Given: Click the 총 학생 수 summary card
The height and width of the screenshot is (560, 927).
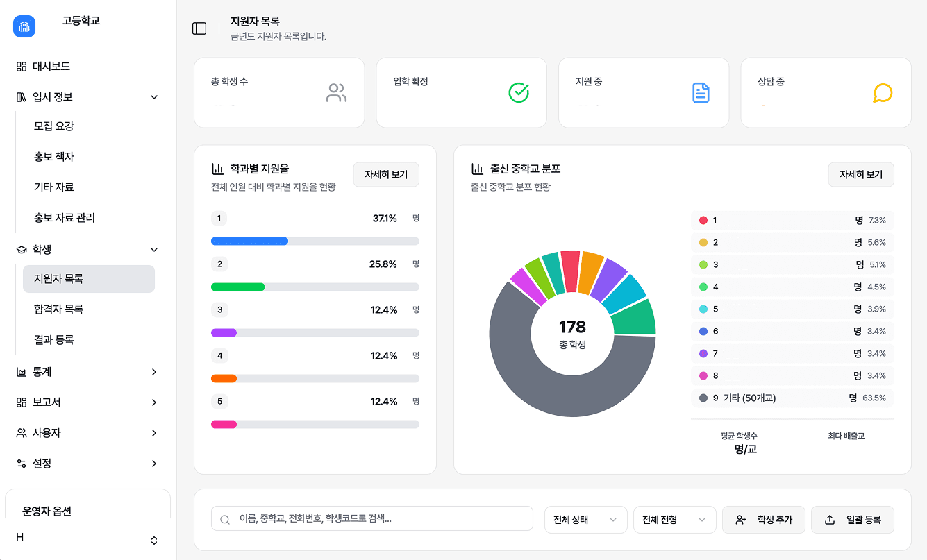Looking at the screenshot, I should tap(279, 93).
